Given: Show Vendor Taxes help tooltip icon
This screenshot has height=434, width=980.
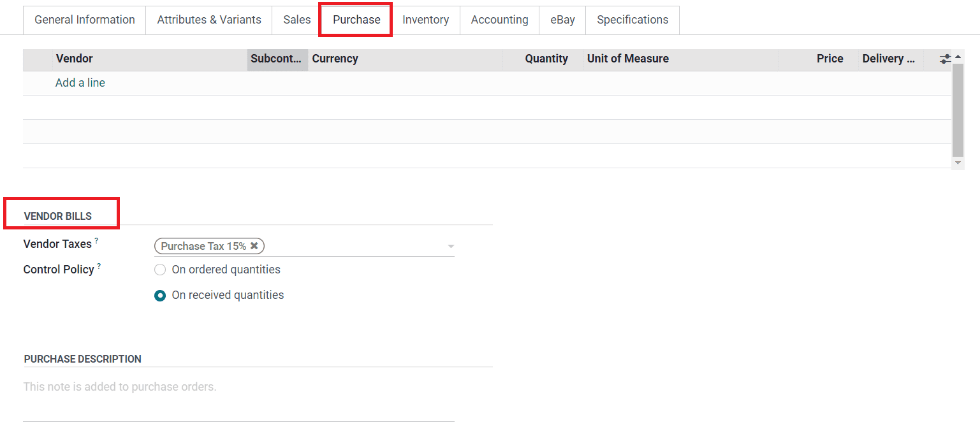Looking at the screenshot, I should point(97,240).
